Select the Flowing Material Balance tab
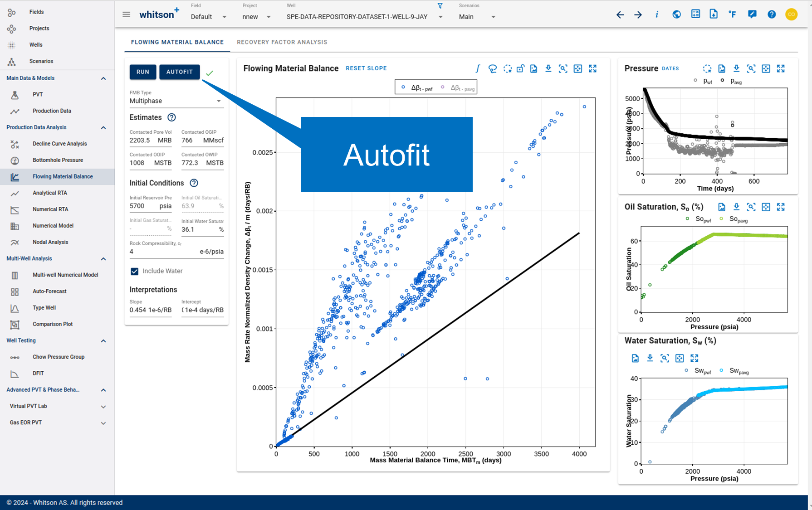Screen dimensions: 812x510 [177, 42]
